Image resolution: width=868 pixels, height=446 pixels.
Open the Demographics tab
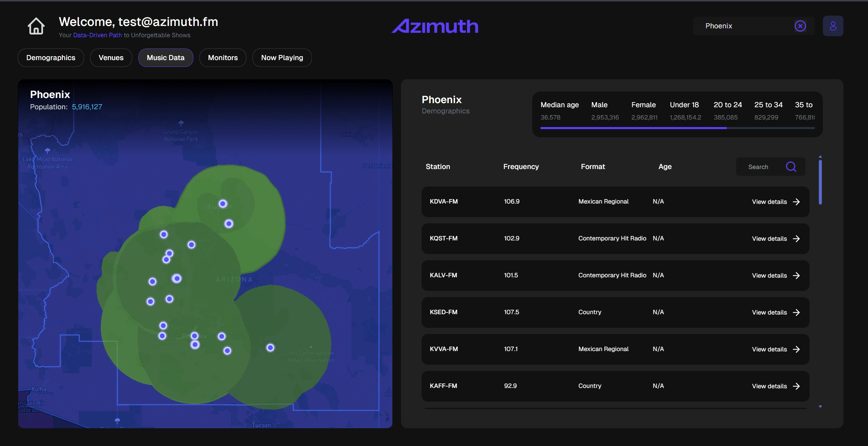point(51,58)
